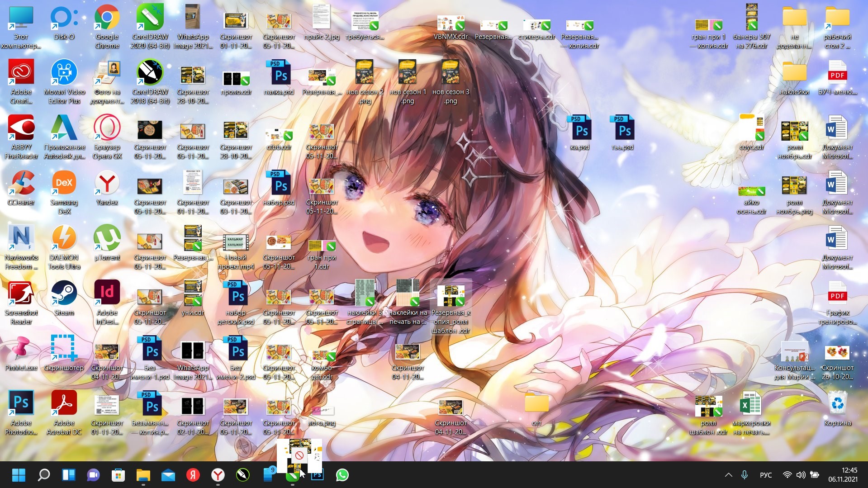Open the Windows Start menu
The height and width of the screenshot is (488, 868).
coord(19,475)
